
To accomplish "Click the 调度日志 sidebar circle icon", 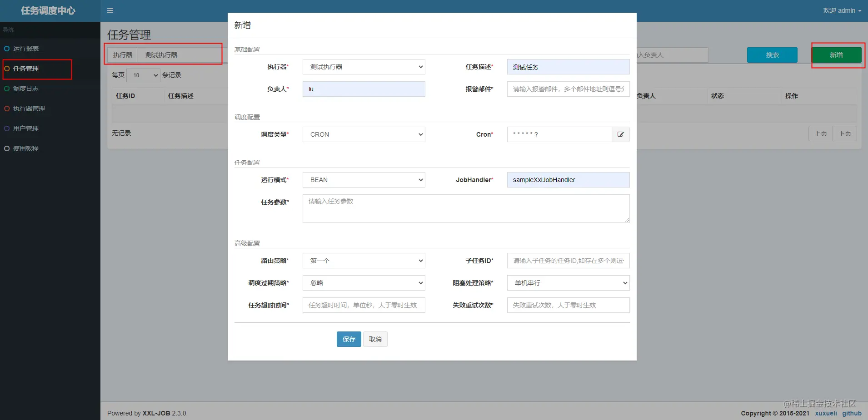I will [7, 89].
